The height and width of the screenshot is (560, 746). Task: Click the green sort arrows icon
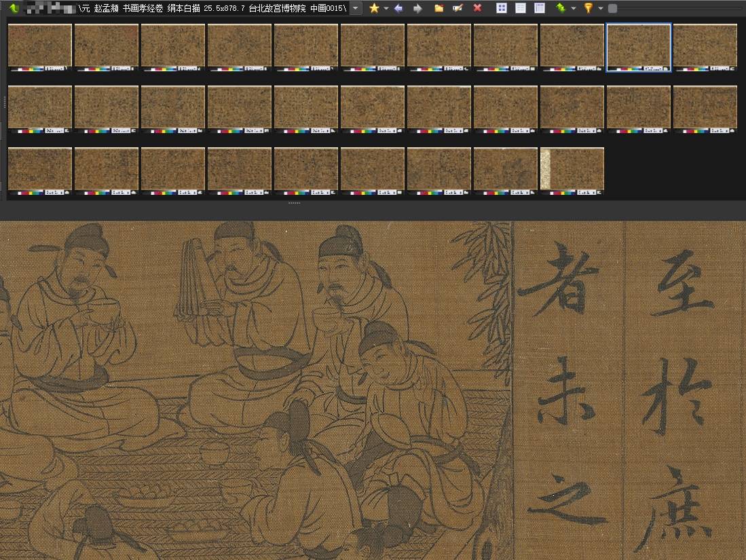[x=561, y=8]
